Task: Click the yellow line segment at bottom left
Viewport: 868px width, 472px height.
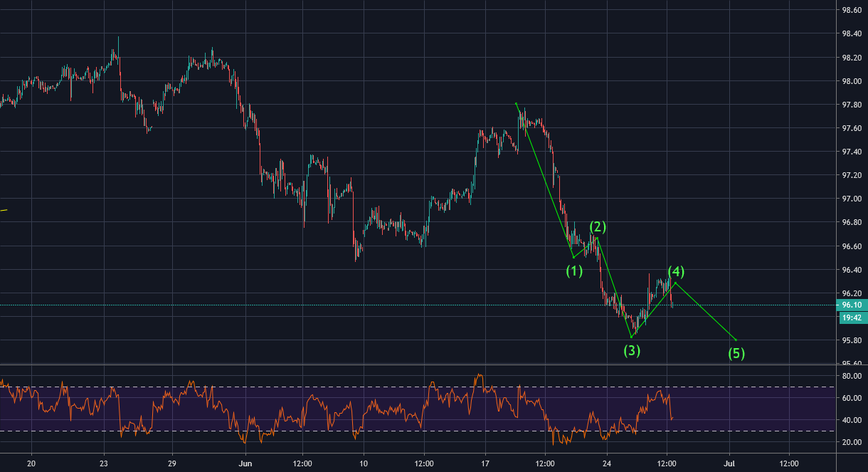Action: (4, 210)
